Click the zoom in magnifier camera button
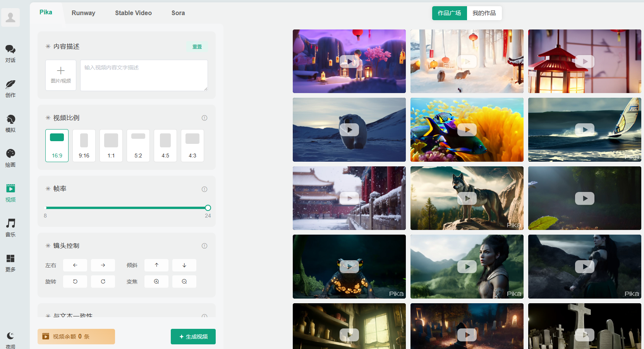Image resolution: width=644 pixels, height=349 pixels. point(156,282)
